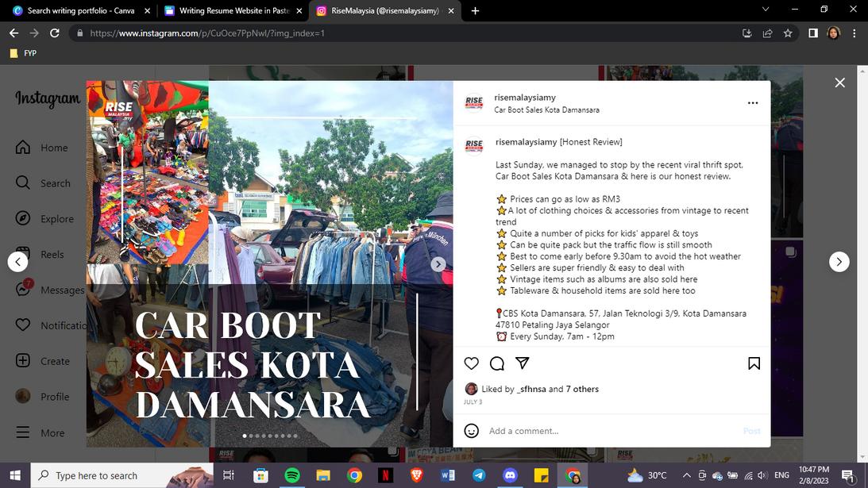Reload the page in the browser
Image resolution: width=868 pixels, height=488 pixels.
54,33
